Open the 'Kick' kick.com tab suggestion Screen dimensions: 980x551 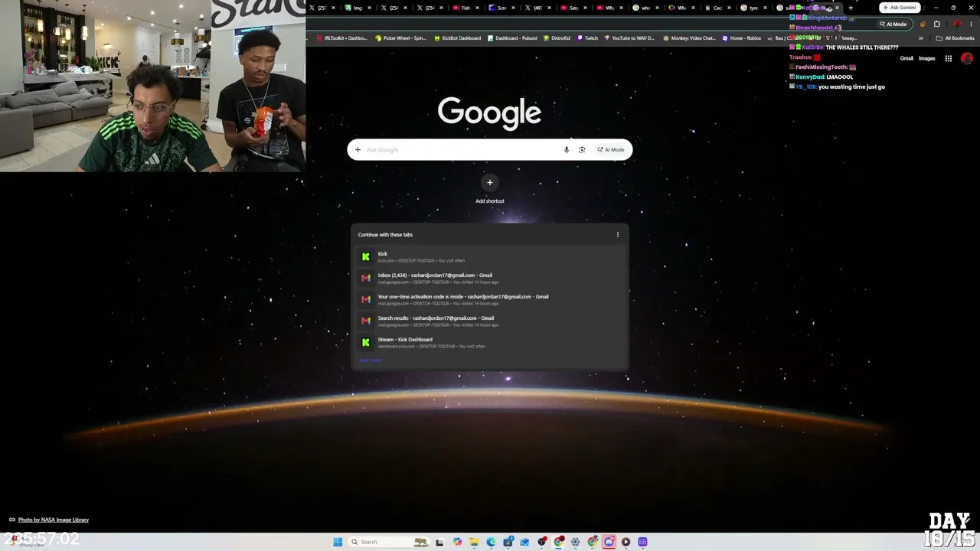[x=489, y=257]
